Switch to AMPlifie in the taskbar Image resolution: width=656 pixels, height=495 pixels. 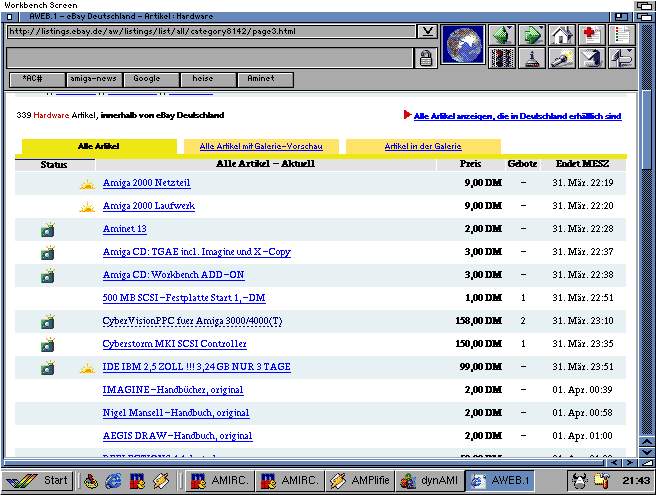click(362, 481)
